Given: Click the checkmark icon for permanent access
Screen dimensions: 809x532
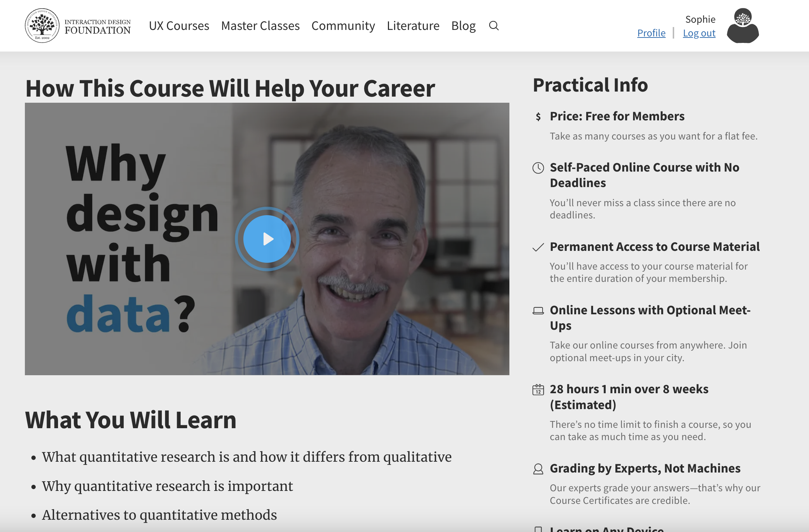Looking at the screenshot, I should tap(538, 247).
